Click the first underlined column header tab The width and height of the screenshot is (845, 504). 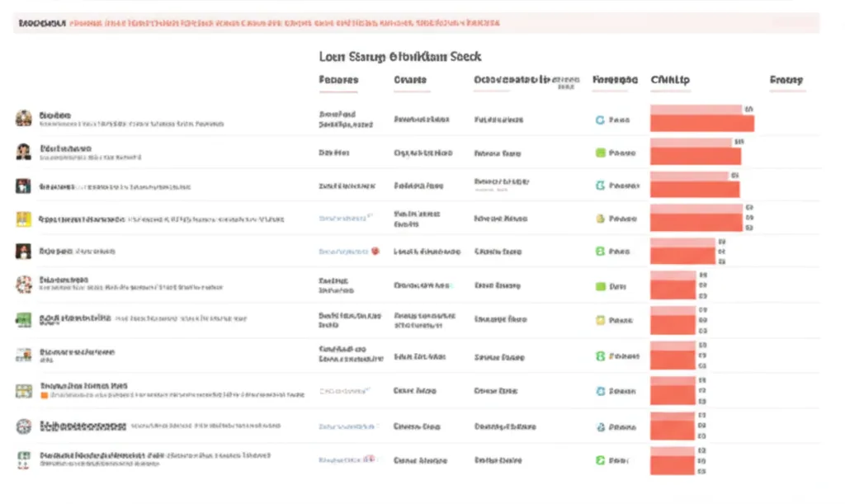click(x=338, y=81)
